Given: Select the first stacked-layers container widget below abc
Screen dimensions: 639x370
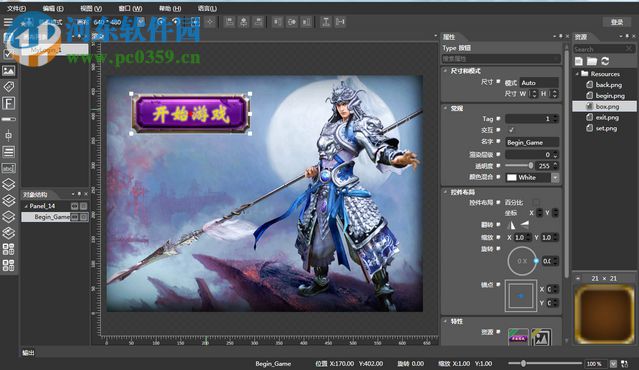Looking at the screenshot, I should (x=9, y=184).
